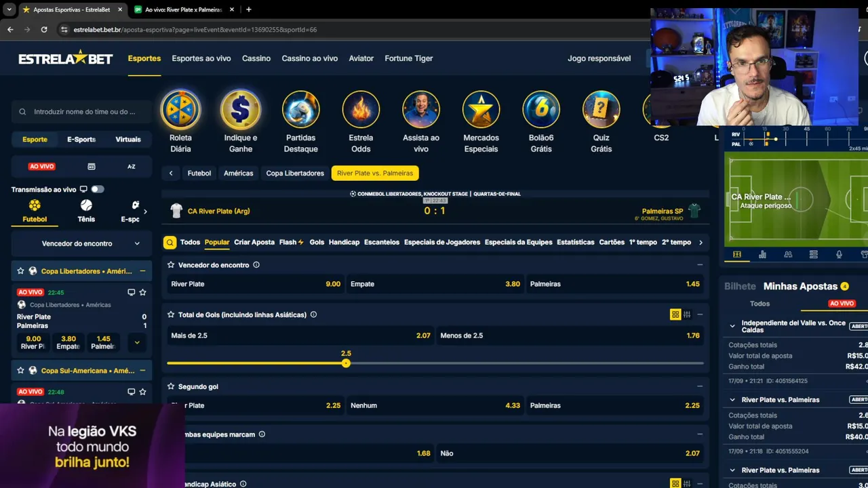Screen dimensions: 868x488
Task: Collapse the Copa Sul-Americana sidebar league
Action: pyautogui.click(x=142, y=371)
